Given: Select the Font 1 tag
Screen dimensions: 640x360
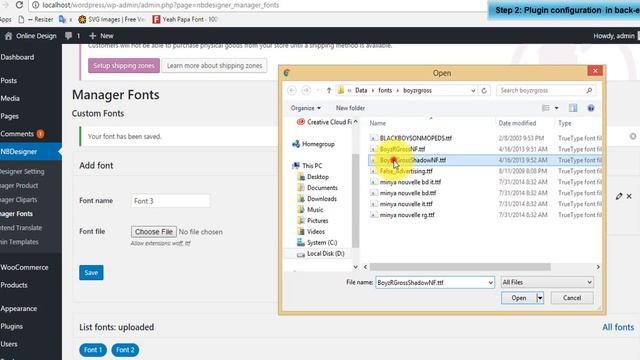Looking at the screenshot, I should pos(93,350).
